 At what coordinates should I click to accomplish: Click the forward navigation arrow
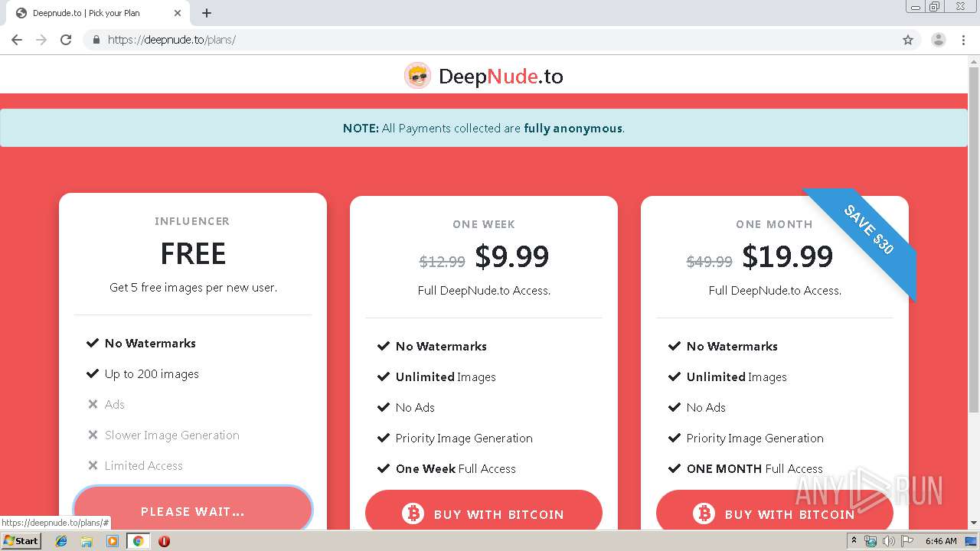pos(41,40)
